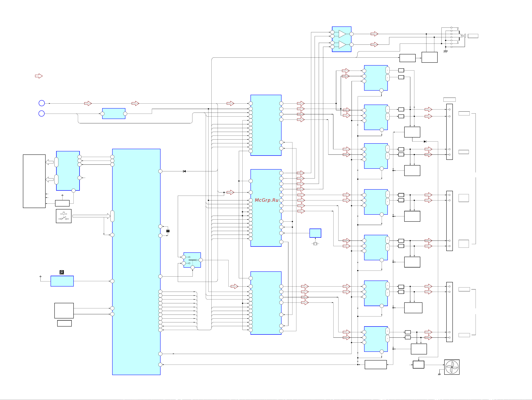Image resolution: width=532 pixels, height=400 pixels.
Task: Click the upper blue input circle
Action: click(x=42, y=103)
